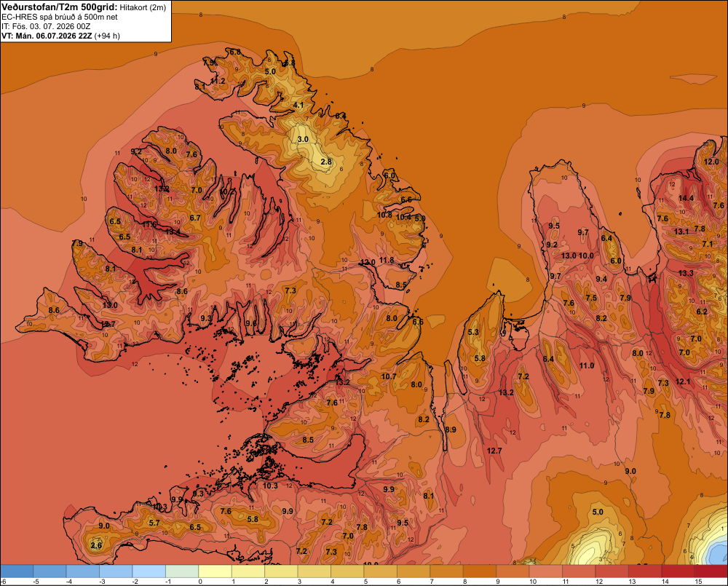
Task: Select the legend swatch between 10 and 11
Action: click(x=546, y=571)
